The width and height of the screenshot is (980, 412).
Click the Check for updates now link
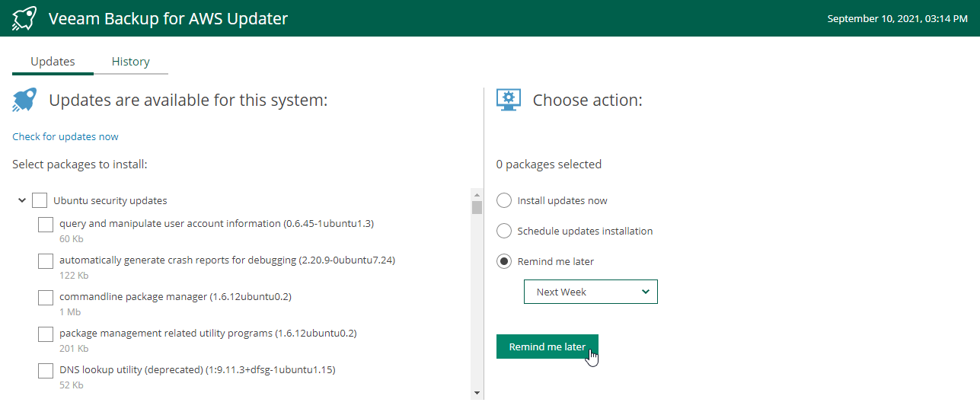coord(65,137)
